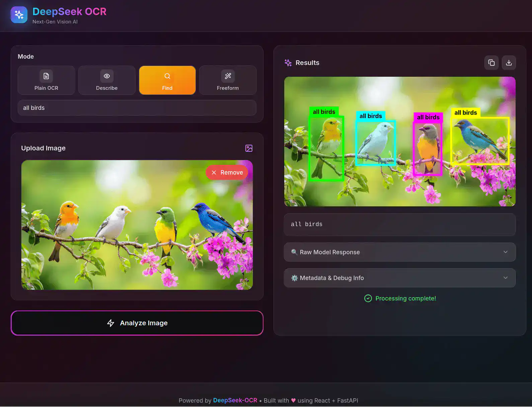532x407 pixels.
Task: Open the DeepSeek-OCR footer link
Action: click(235, 400)
